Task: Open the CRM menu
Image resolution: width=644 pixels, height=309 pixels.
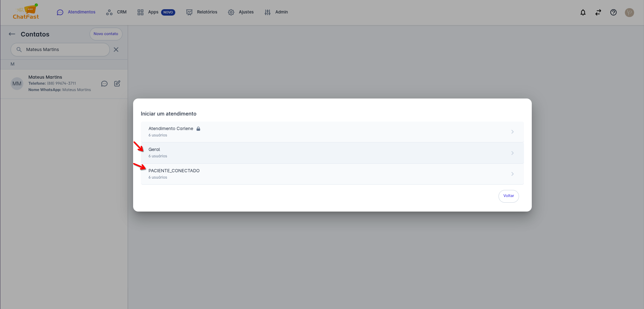Action: tap(116, 12)
